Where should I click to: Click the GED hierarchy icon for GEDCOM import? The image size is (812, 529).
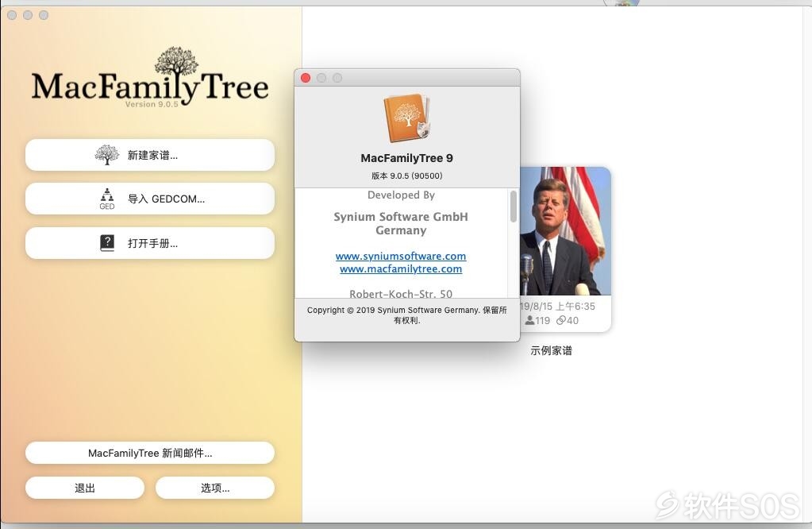coord(106,199)
